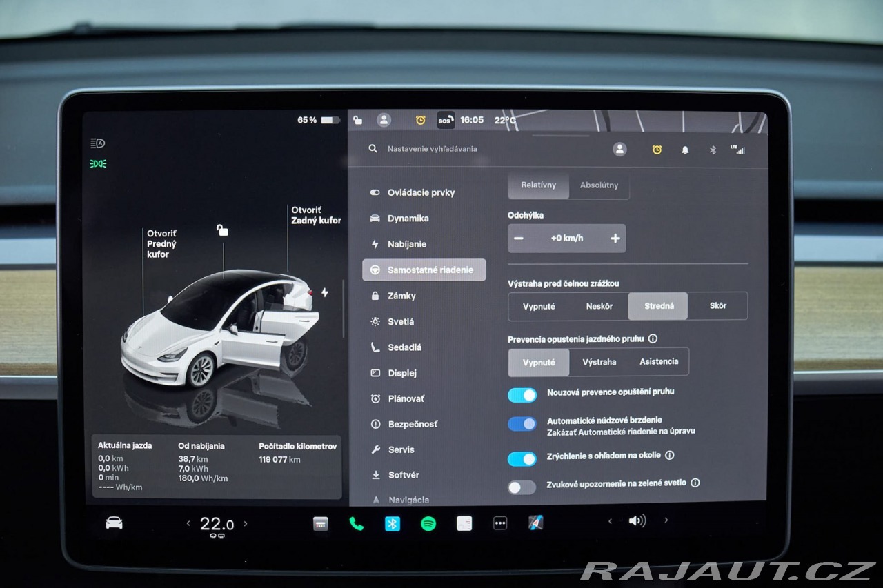The height and width of the screenshot is (588, 883).
Task: Set collision warning to Skôr
Action: click(x=717, y=306)
